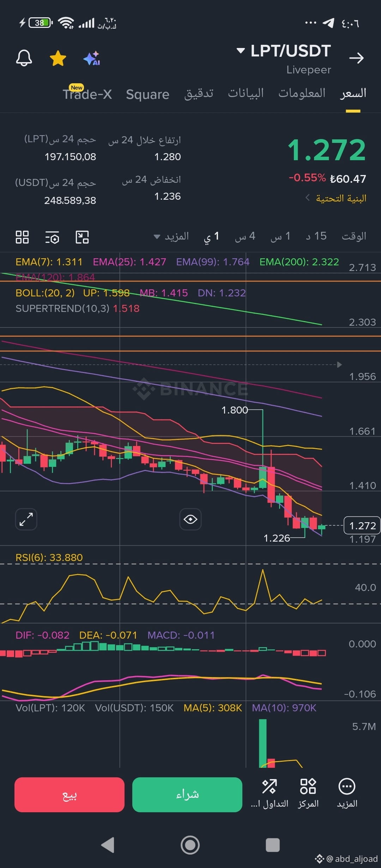Tap current price label 1.272 on axis

click(362, 526)
